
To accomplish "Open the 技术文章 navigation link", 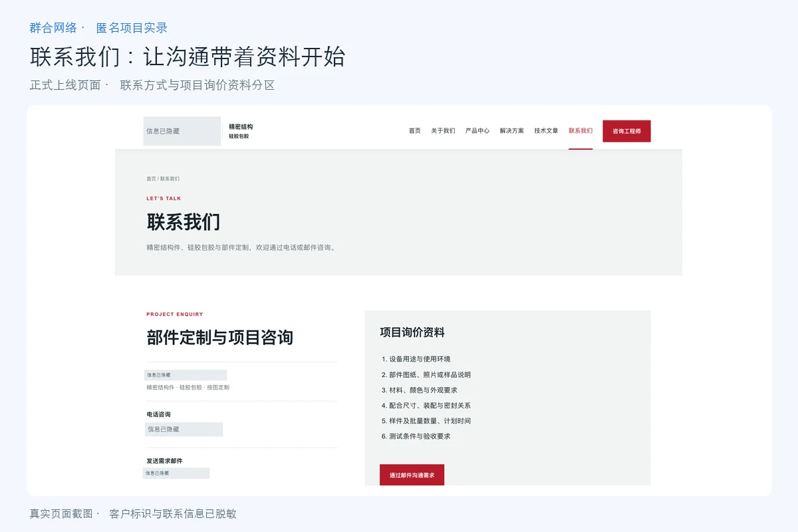I will (x=546, y=131).
